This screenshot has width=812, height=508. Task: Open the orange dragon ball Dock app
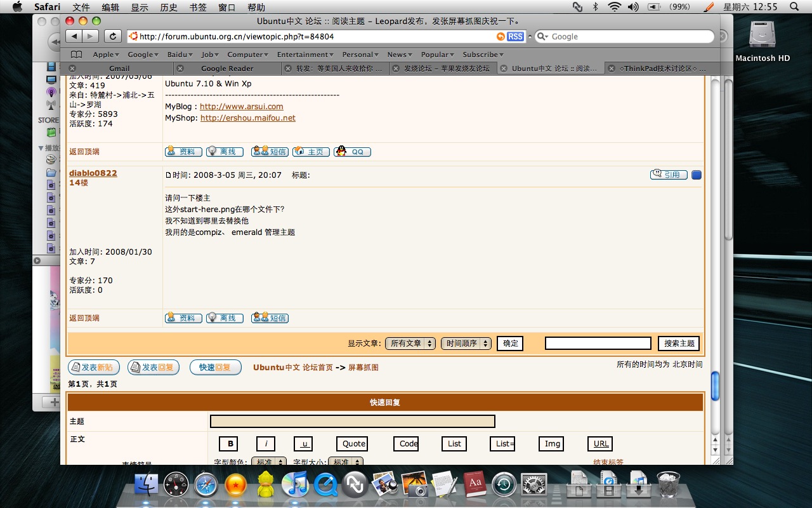(x=236, y=485)
